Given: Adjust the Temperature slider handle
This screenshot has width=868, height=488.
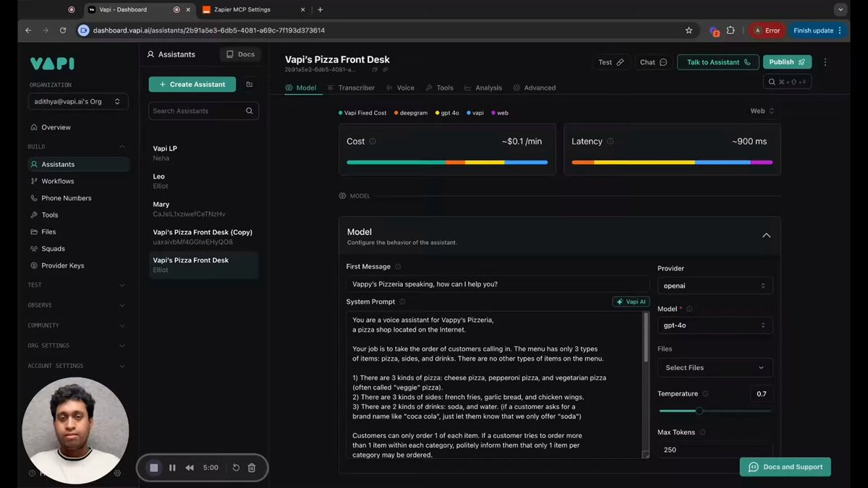Looking at the screenshot, I should click(699, 411).
